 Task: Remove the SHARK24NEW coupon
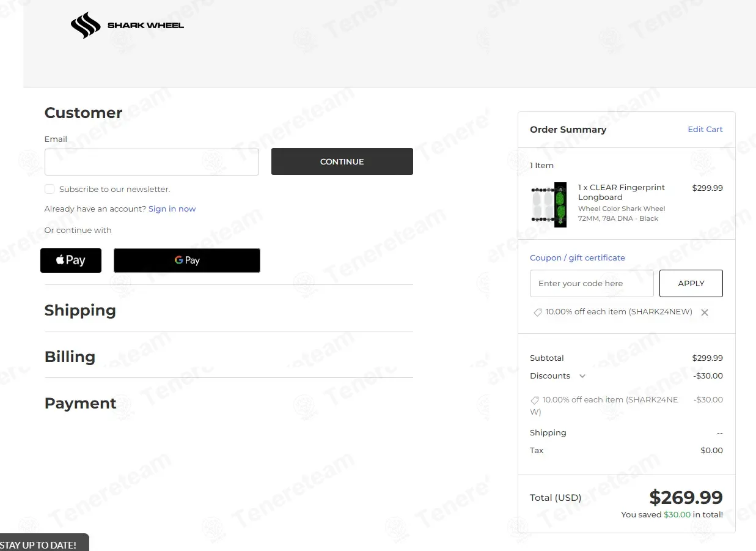(705, 312)
